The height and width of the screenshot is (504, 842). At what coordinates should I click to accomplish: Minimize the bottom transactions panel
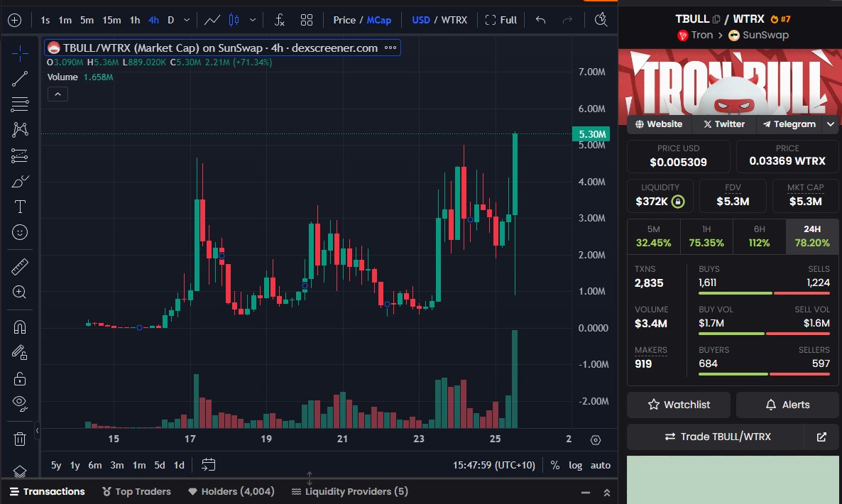(586, 492)
